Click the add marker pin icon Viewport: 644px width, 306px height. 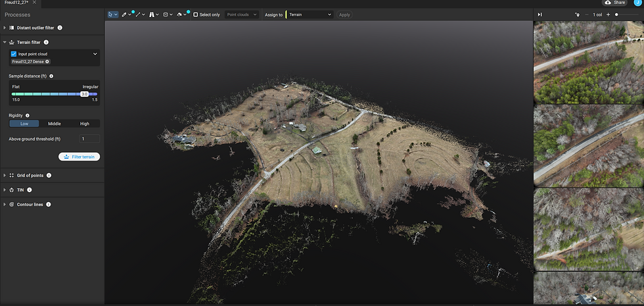click(578, 14)
